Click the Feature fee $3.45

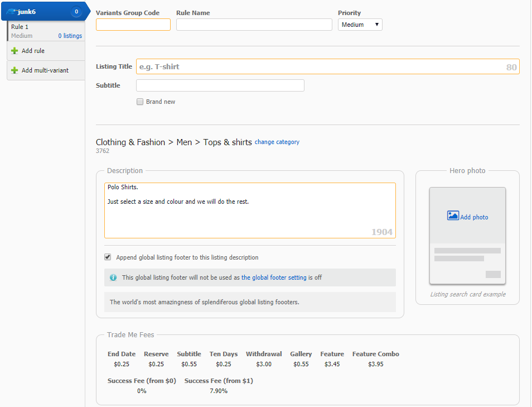332,364
